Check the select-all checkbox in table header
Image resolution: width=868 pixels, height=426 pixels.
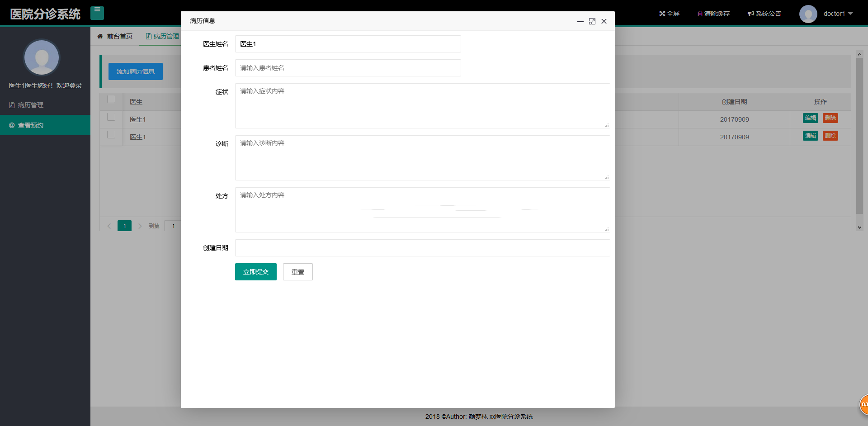click(x=111, y=99)
